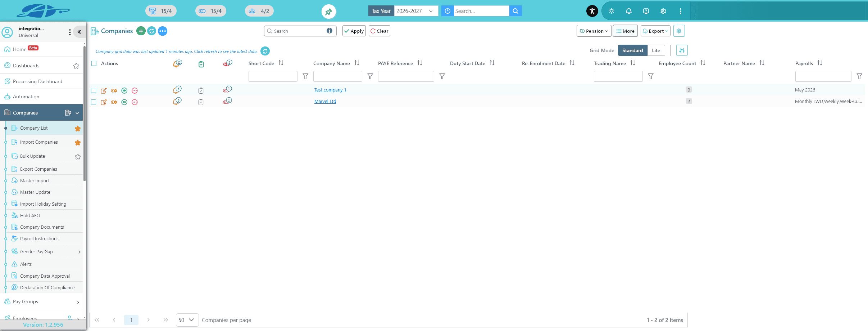868x331 pixels.
Task: Sort by Employee Count column
Action: pyautogui.click(x=703, y=63)
